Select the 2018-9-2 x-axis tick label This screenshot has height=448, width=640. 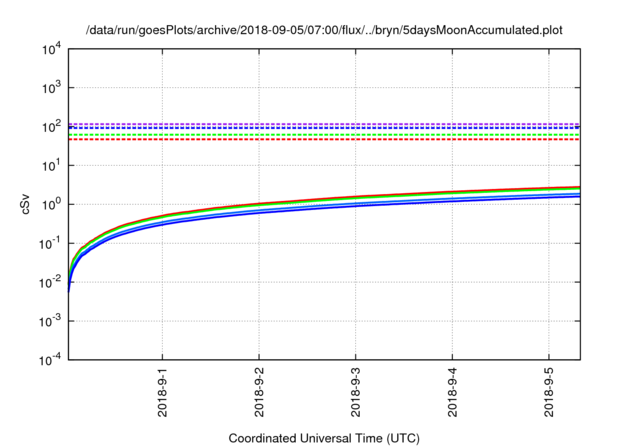pos(259,393)
